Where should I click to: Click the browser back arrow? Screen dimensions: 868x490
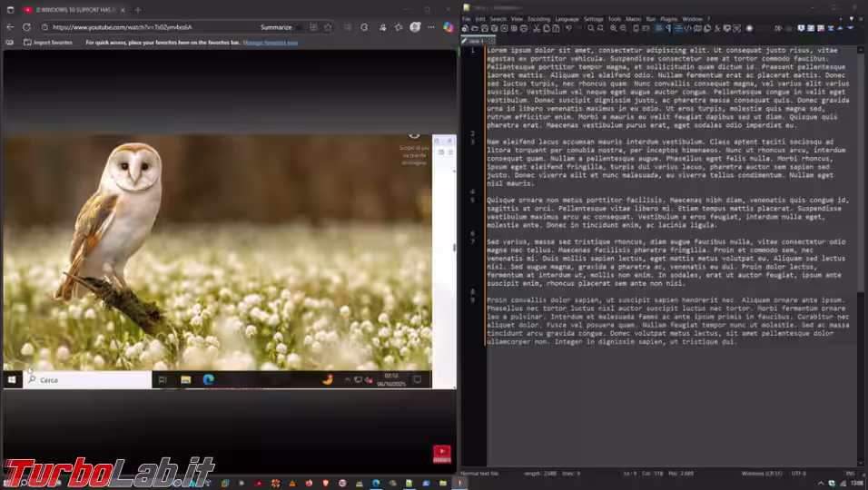tap(10, 27)
